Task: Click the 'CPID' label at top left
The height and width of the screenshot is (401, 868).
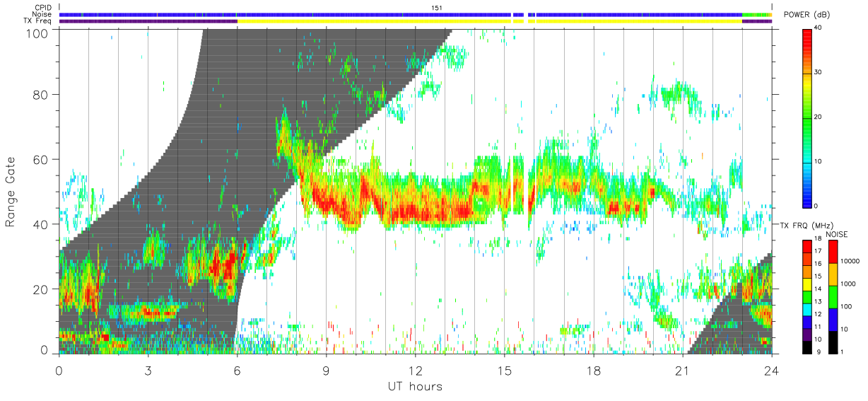Action: (x=42, y=8)
